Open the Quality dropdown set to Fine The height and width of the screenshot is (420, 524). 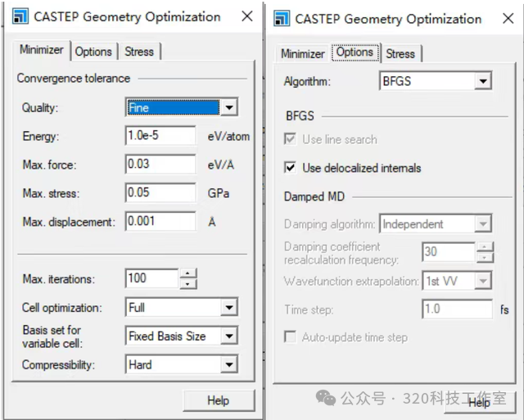tap(182, 107)
